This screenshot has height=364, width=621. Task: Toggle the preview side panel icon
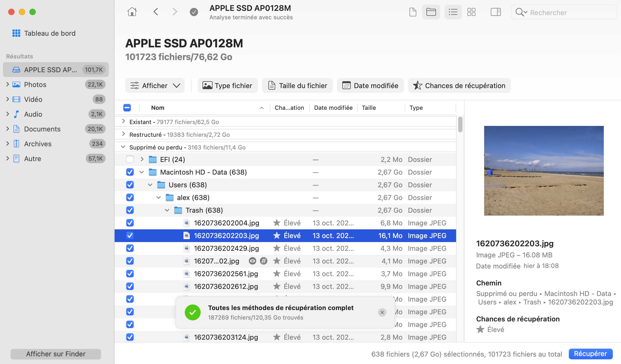click(496, 12)
